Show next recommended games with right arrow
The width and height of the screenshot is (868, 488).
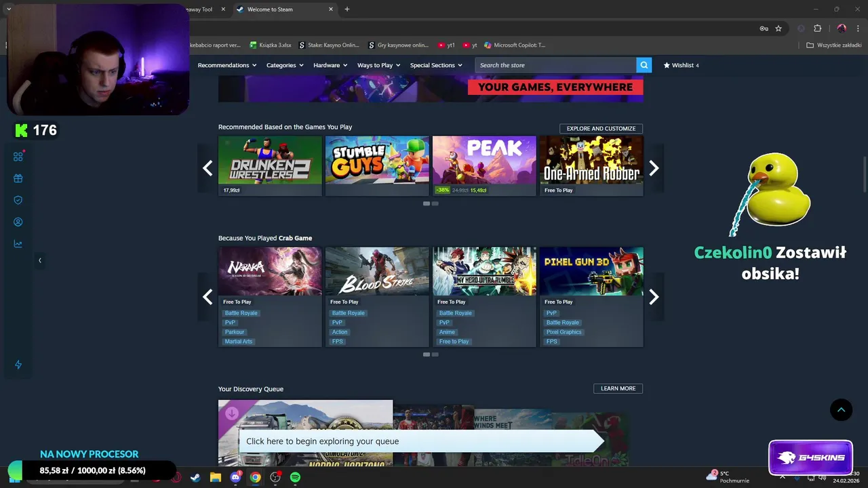coord(654,167)
